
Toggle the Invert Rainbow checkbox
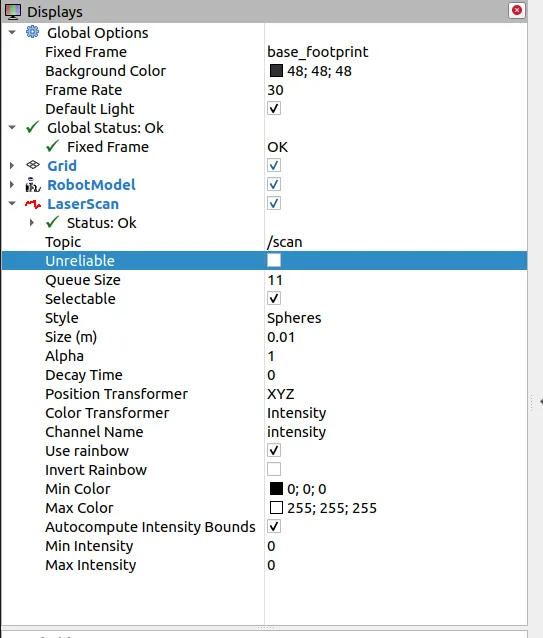tap(274, 469)
